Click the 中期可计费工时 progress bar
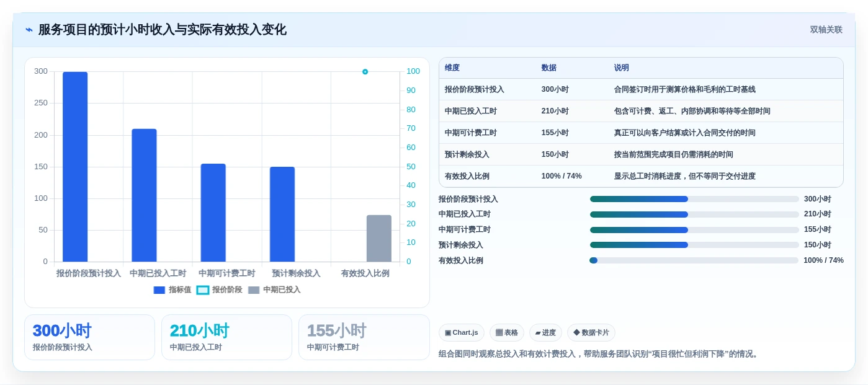The width and height of the screenshot is (868, 385). pyautogui.click(x=694, y=230)
